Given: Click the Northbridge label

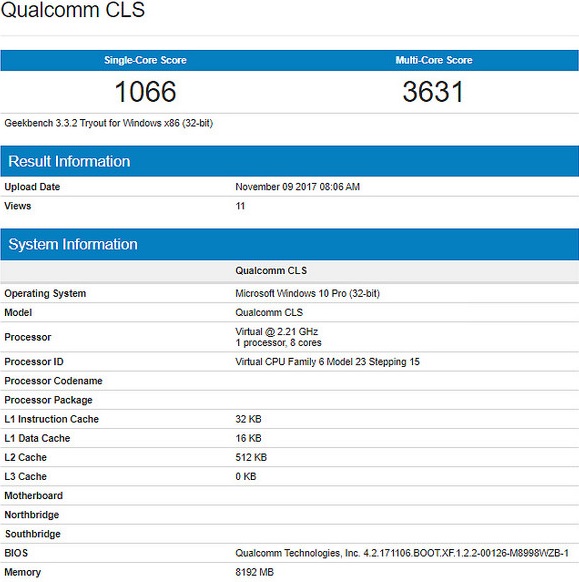Looking at the screenshot, I should tap(32, 515).
